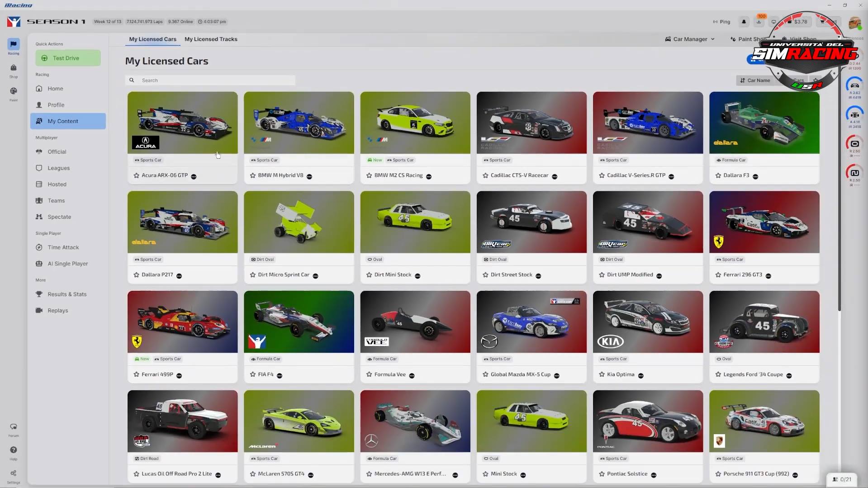Open options for Acura ARX-06 GTP
868x488 pixels.
194,176
